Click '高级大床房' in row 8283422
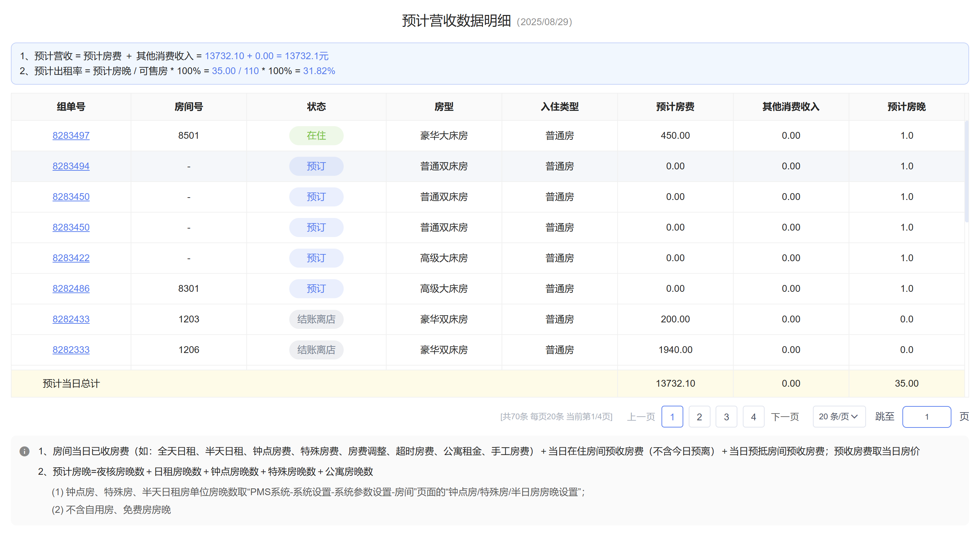This screenshot has width=980, height=538. 444,258
